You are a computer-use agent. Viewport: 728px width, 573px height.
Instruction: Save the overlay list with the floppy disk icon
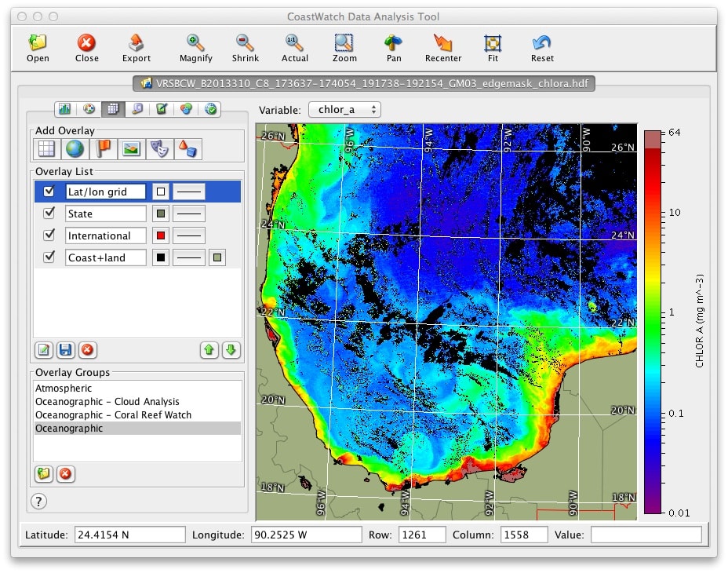pos(67,350)
